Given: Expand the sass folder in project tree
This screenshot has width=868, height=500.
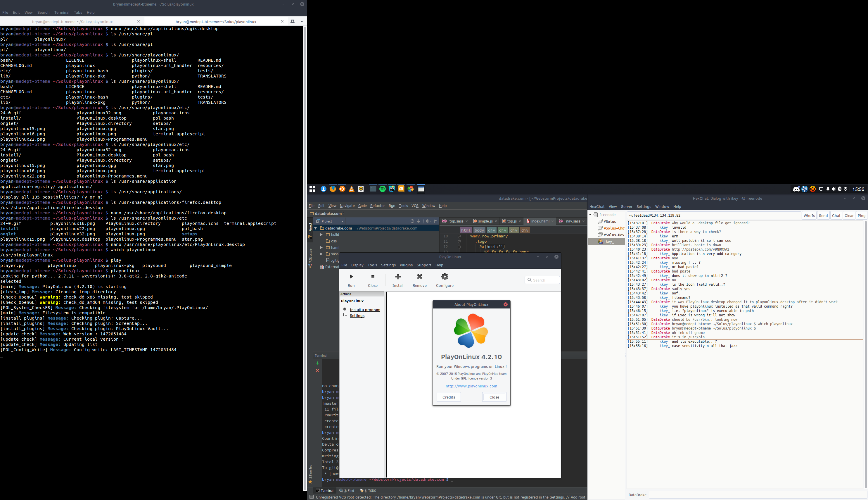Looking at the screenshot, I should [x=321, y=254].
